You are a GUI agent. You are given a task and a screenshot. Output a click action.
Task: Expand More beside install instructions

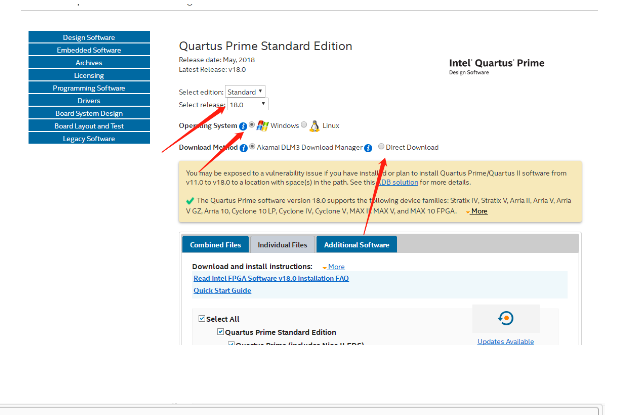[336, 267]
